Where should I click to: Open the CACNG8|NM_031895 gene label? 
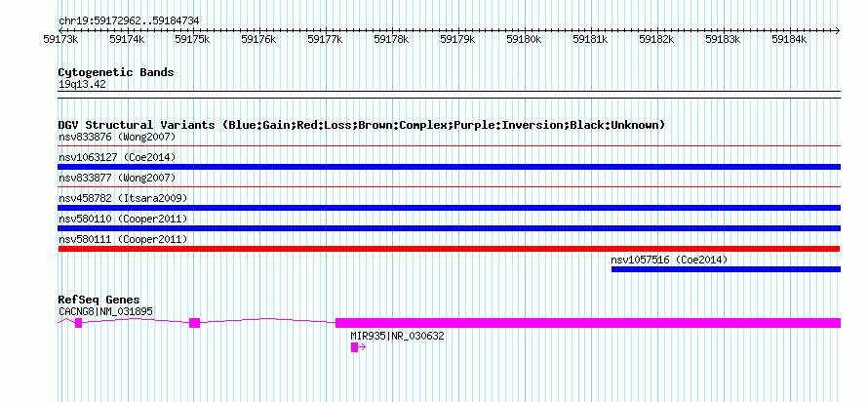coord(105,311)
